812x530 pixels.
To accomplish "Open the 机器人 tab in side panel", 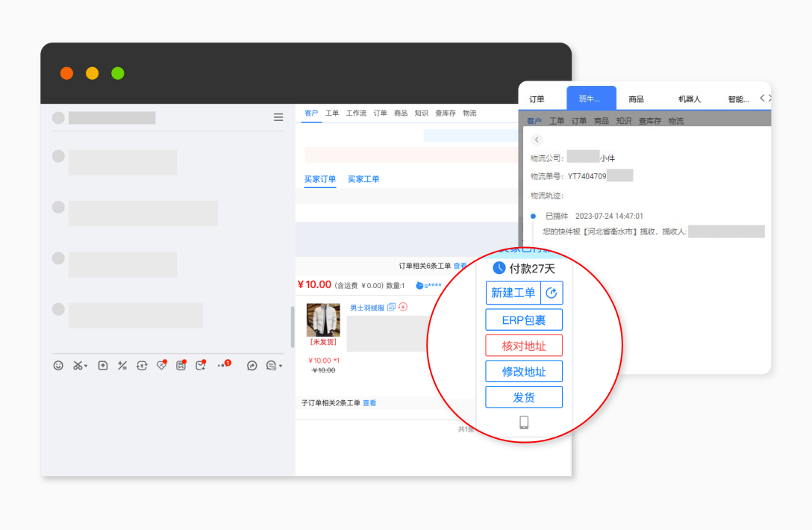I will coord(690,99).
